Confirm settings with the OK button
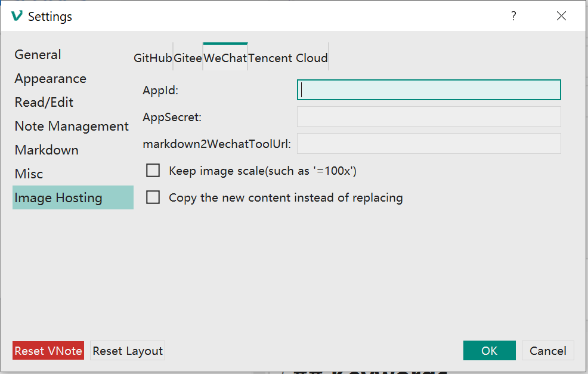588x374 pixels. coord(490,350)
